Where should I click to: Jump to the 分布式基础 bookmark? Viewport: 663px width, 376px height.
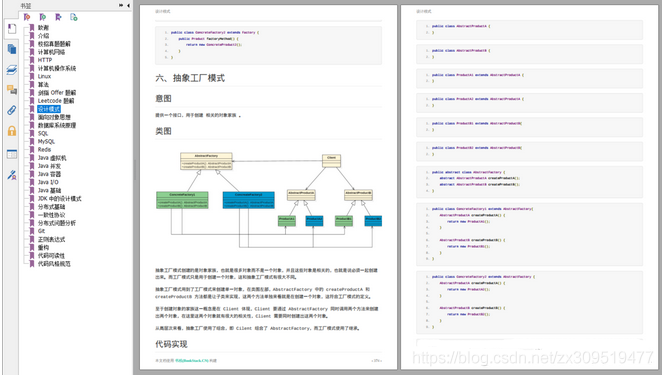(52, 206)
